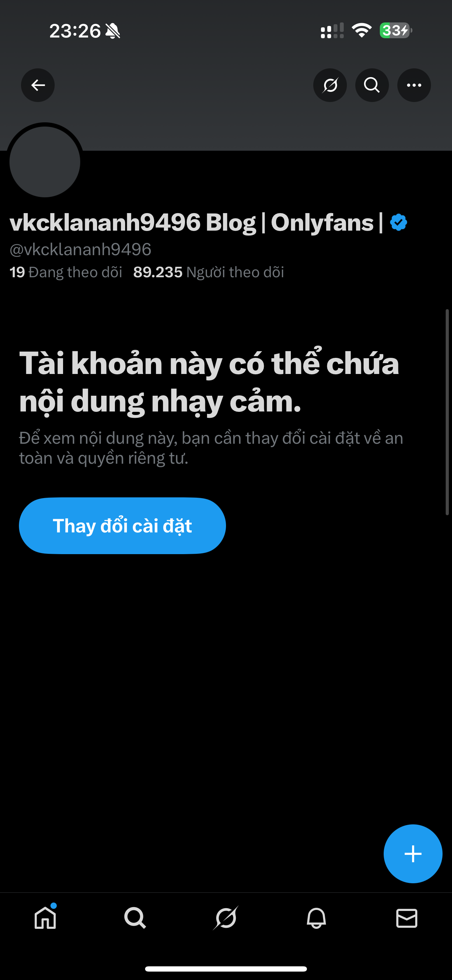This screenshot has height=980, width=452.
Task: Tap the Wi-Fi status icon
Action: tap(362, 30)
